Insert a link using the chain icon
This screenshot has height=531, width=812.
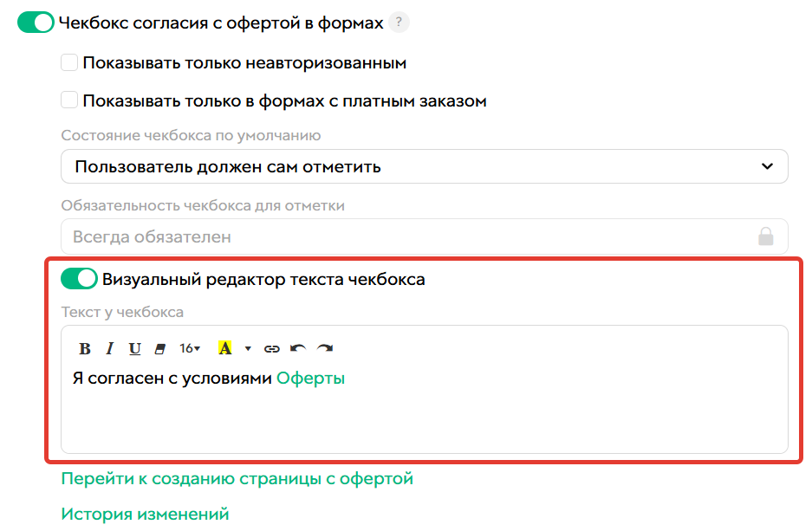272,349
